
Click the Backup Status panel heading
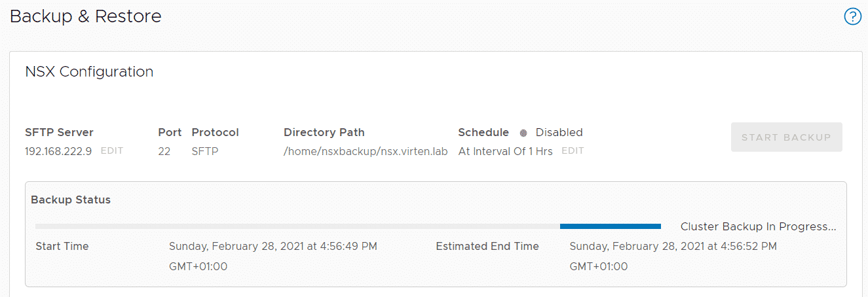point(71,200)
